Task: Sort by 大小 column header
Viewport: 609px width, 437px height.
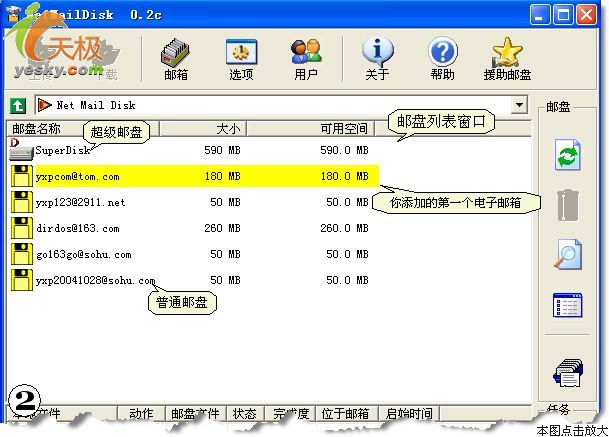Action: (x=203, y=129)
